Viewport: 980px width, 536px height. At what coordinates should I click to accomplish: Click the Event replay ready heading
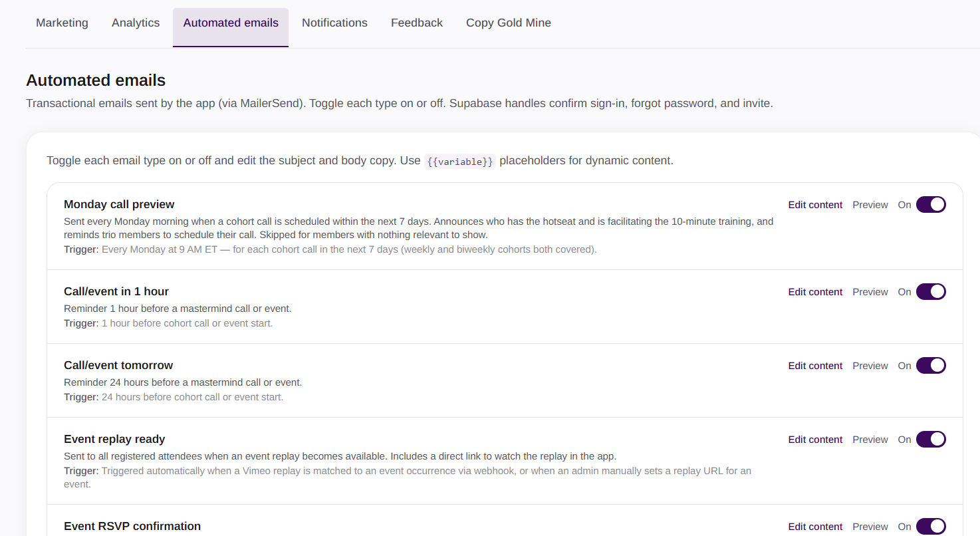114,439
